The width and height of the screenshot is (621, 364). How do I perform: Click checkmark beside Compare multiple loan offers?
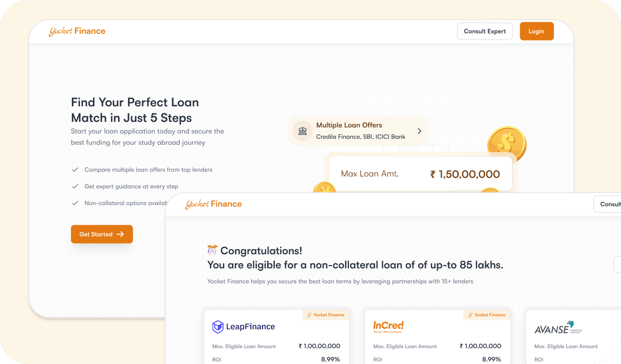pyautogui.click(x=75, y=169)
